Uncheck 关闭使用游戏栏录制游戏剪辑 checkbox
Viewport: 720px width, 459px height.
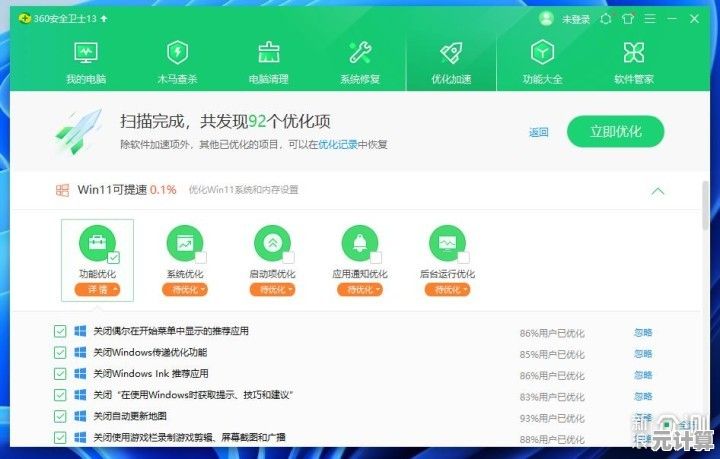60,437
